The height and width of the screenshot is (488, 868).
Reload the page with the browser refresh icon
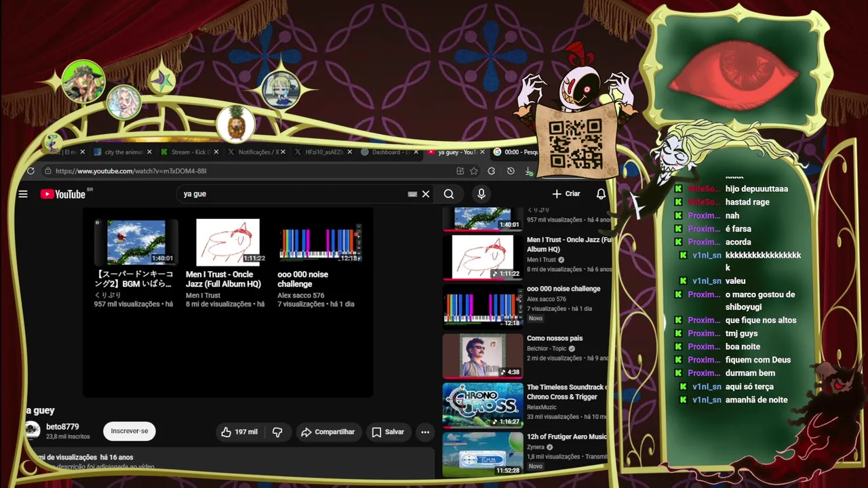(31, 171)
